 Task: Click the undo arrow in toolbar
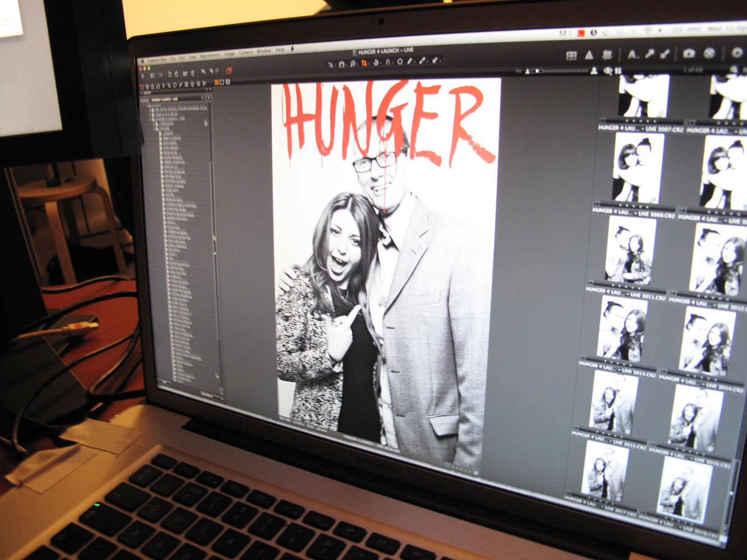211,71
